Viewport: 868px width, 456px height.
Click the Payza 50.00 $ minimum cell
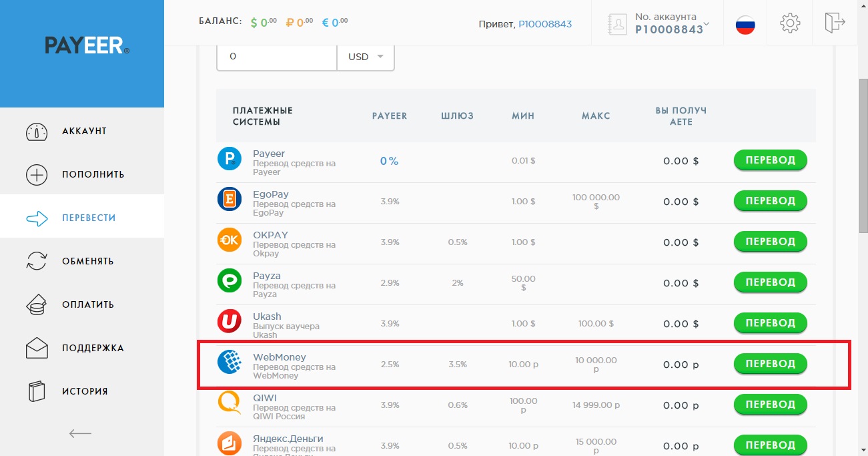coord(523,283)
